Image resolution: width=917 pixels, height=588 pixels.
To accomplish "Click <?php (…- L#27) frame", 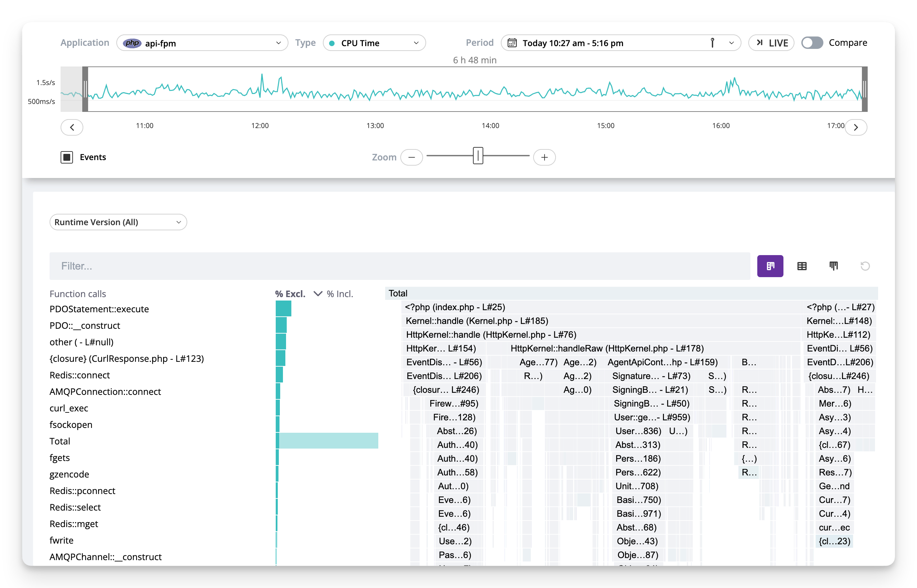I will tap(840, 307).
